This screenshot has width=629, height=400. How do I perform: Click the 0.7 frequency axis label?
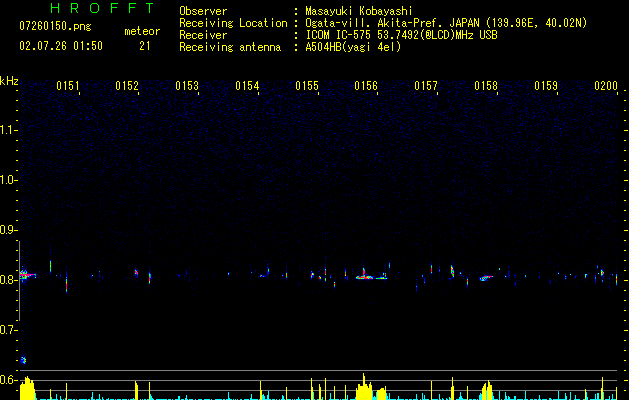8,330
